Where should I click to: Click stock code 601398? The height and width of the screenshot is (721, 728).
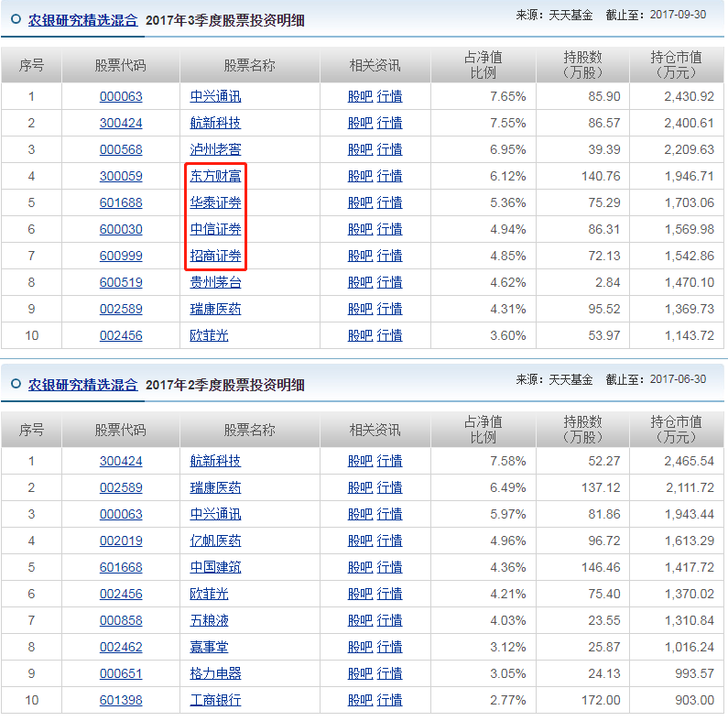click(121, 700)
